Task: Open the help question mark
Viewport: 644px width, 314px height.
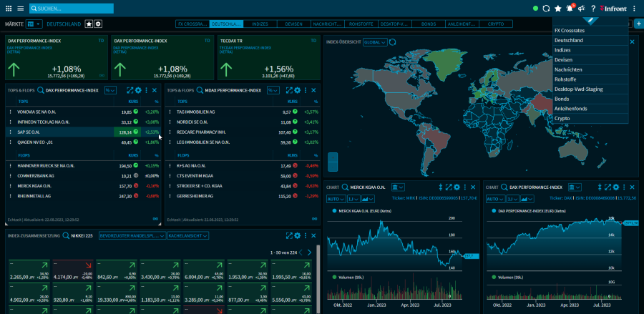Action: coord(593,9)
